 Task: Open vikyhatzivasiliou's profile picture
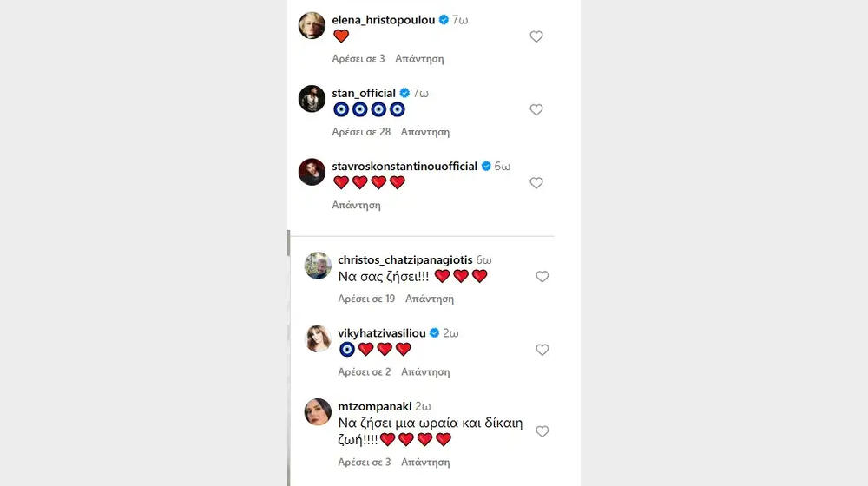pos(318,338)
